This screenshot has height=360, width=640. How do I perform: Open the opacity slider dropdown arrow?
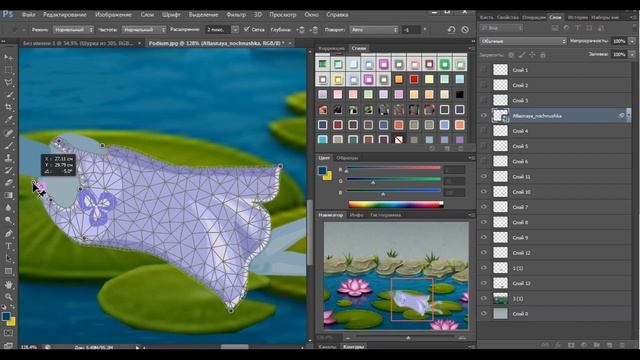tap(632, 41)
